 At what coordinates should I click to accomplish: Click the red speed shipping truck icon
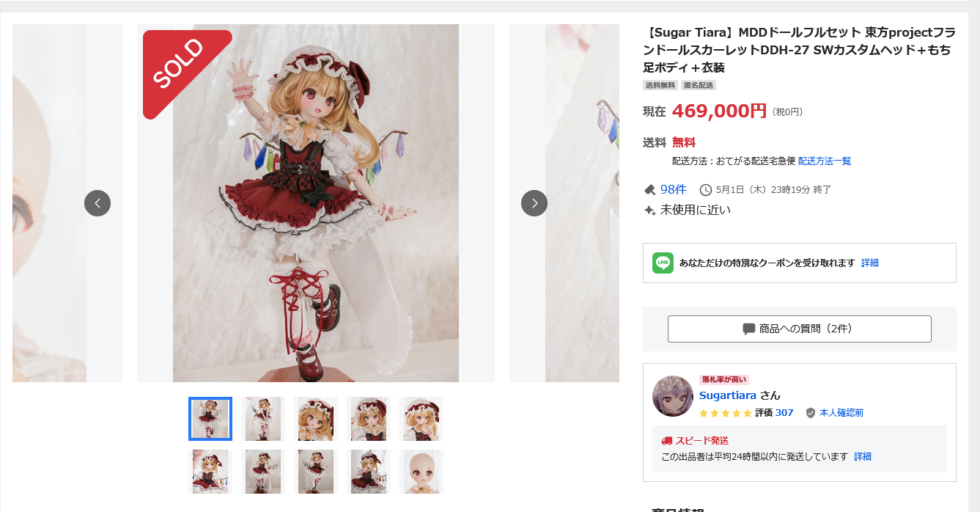click(667, 441)
